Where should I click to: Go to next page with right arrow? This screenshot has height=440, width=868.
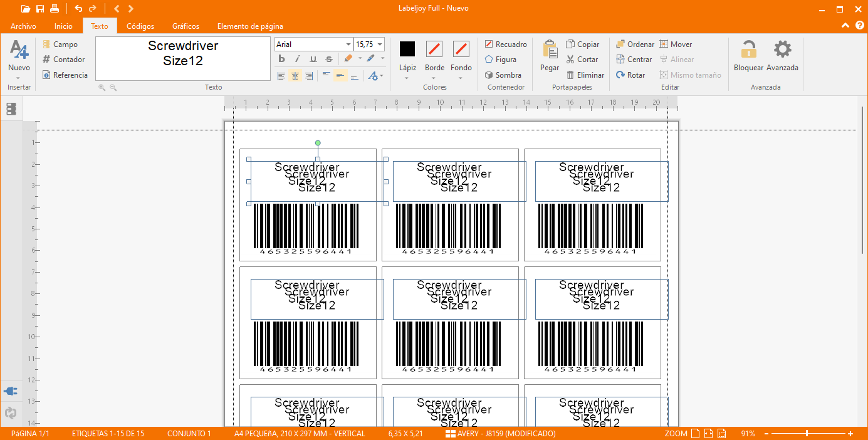pos(130,9)
